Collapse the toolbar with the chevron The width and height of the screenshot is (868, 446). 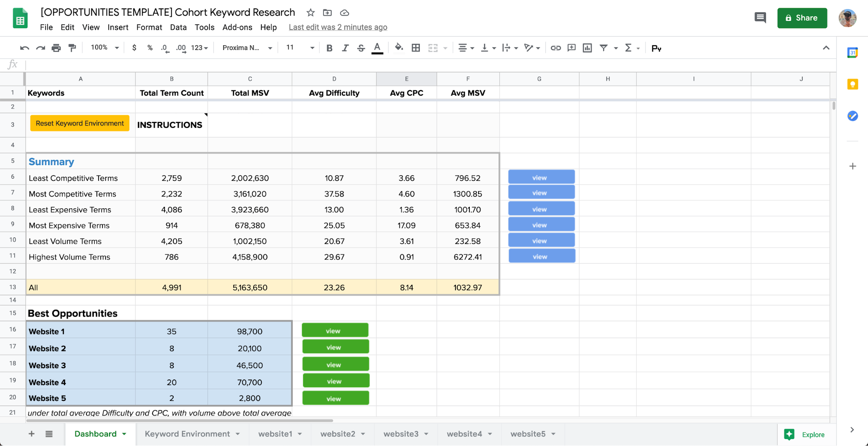coord(826,48)
